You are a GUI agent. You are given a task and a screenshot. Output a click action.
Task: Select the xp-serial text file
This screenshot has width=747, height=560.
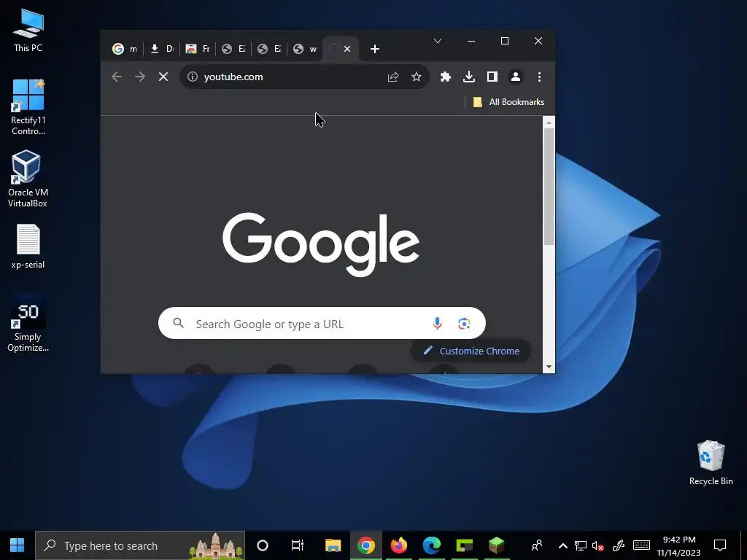28,246
